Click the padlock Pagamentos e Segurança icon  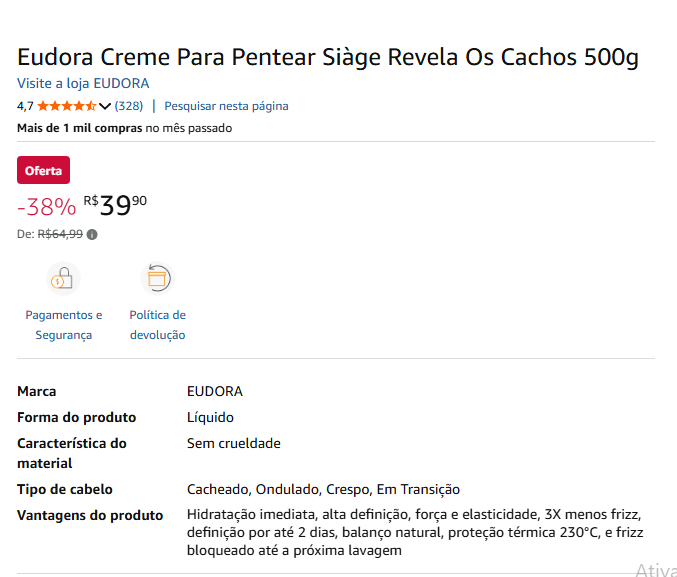63,278
